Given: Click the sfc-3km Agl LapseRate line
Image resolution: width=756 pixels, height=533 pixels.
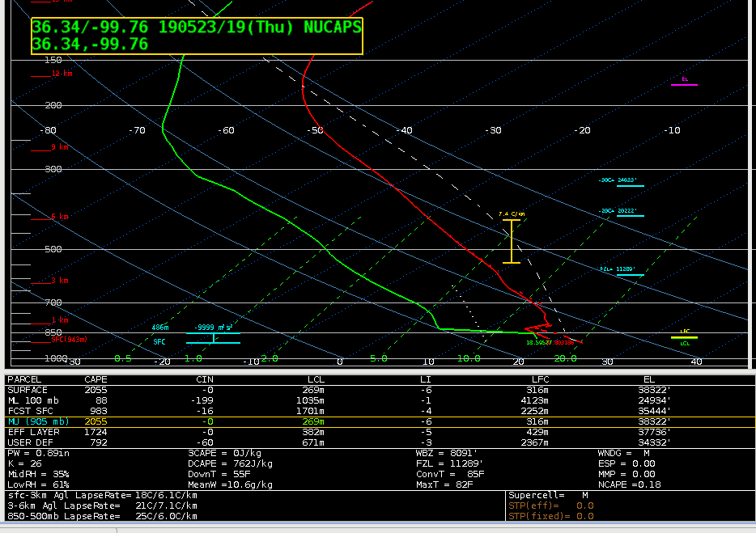Looking at the screenshot, I should point(101,494).
